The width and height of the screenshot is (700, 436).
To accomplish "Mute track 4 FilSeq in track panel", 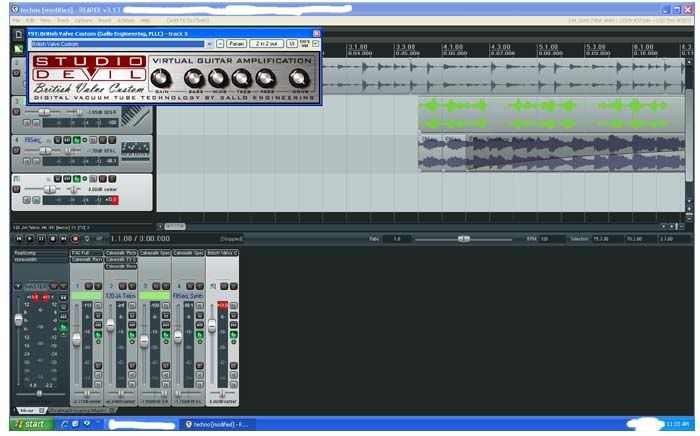I will tap(103, 140).
